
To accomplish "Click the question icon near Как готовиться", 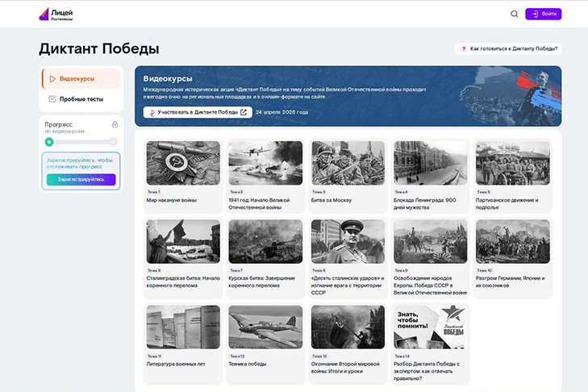I will coord(464,49).
